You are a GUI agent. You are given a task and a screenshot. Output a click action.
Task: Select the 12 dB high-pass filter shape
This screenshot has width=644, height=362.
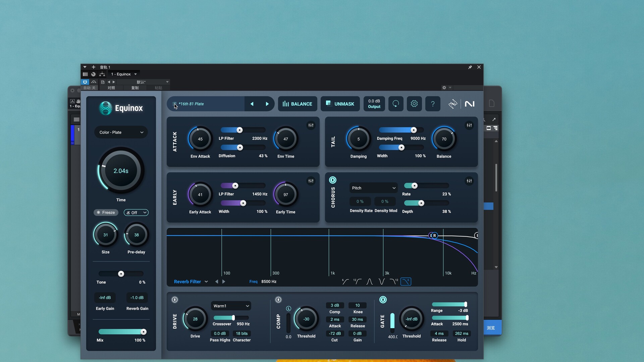[x=357, y=282]
